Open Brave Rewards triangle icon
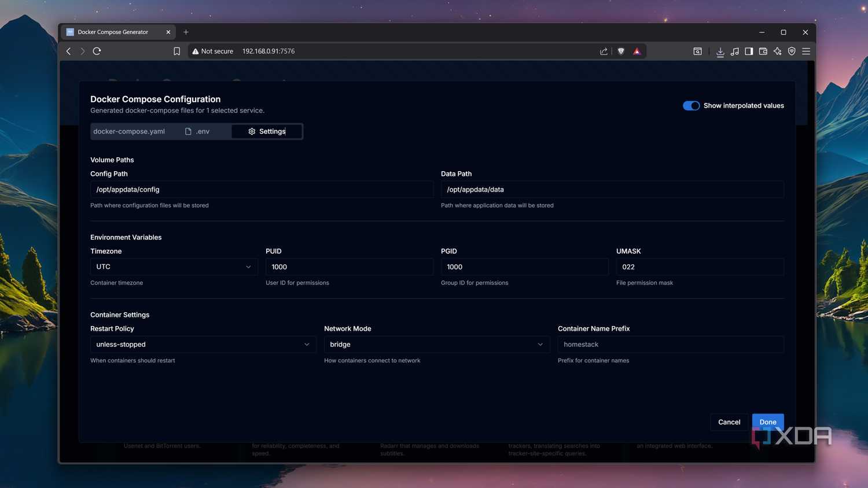Screen dimensions: 868x488 click(x=637, y=51)
